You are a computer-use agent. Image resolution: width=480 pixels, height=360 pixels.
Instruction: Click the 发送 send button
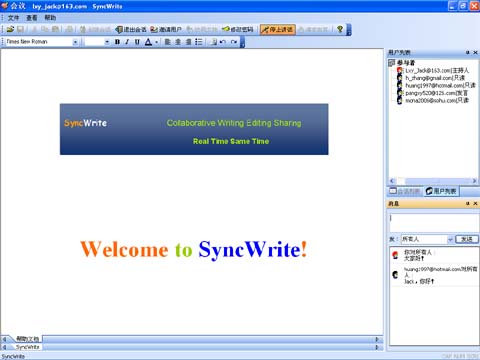pyautogui.click(x=467, y=239)
